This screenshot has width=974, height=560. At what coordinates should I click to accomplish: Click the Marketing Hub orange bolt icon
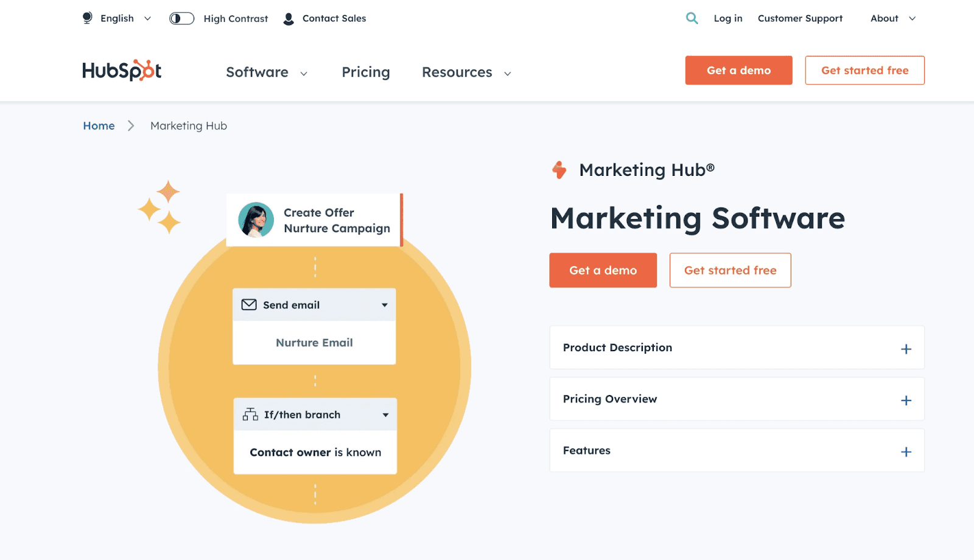tap(559, 170)
